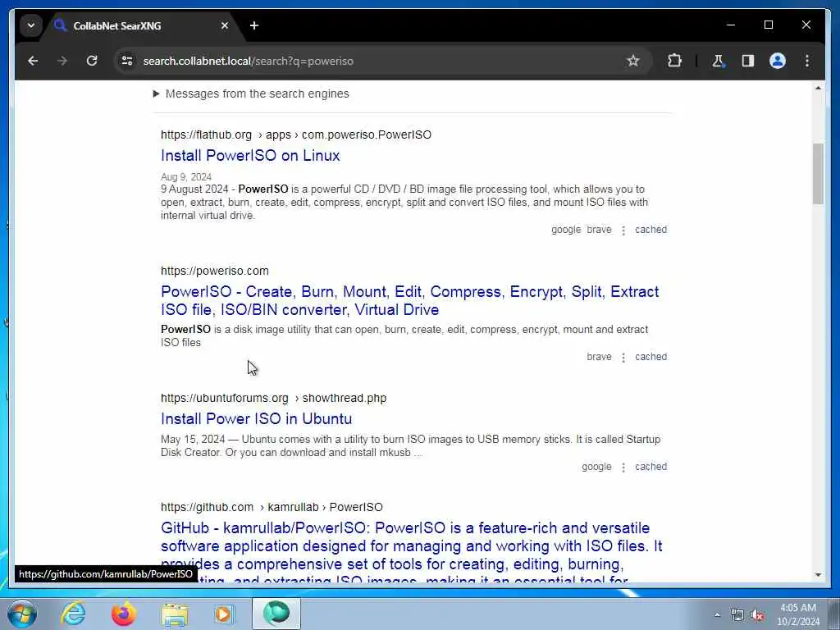Launch Firefox from the taskbar

[x=124, y=614]
